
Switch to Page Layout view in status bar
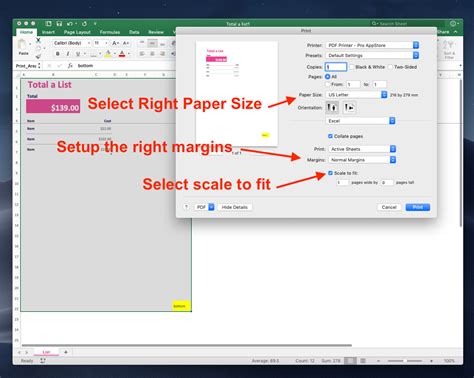363,361
